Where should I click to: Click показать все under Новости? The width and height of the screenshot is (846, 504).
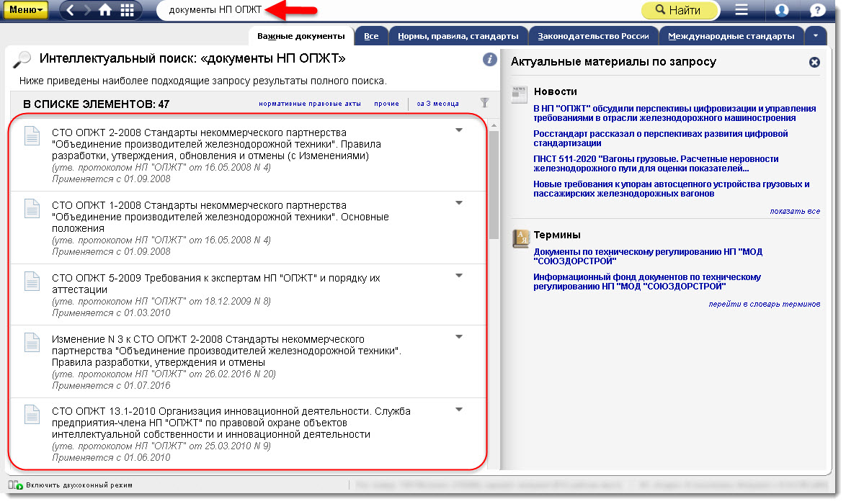pos(795,211)
